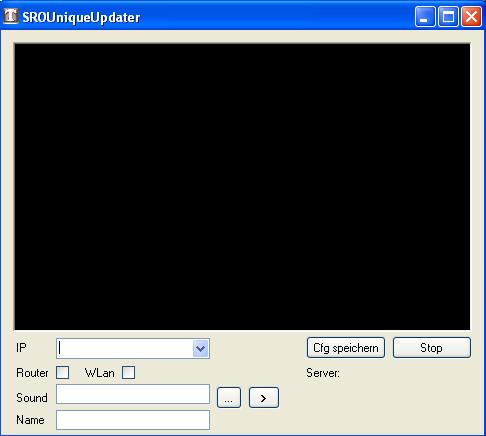The height and width of the screenshot is (436, 486).
Task: Enable the Router checkbox
Action: (x=62, y=372)
